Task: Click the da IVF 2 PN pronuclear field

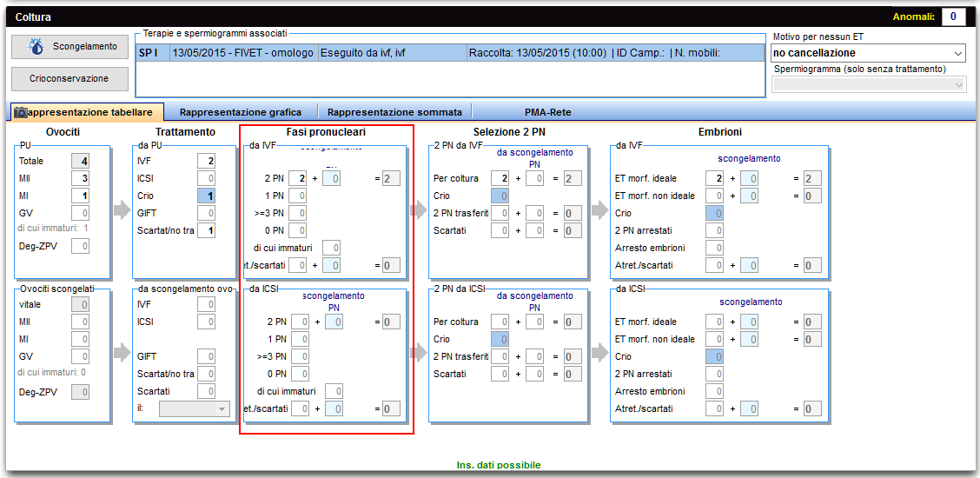Action: (x=298, y=179)
